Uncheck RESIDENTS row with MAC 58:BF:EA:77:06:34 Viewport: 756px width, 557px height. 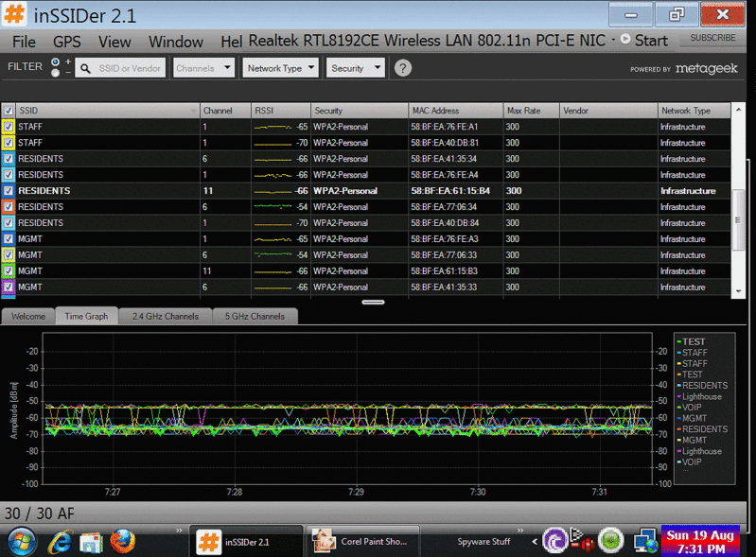tap(9, 207)
